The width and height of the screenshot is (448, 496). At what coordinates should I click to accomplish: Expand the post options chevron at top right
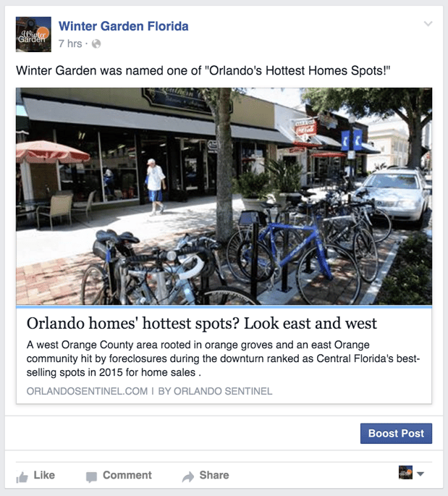click(x=428, y=23)
